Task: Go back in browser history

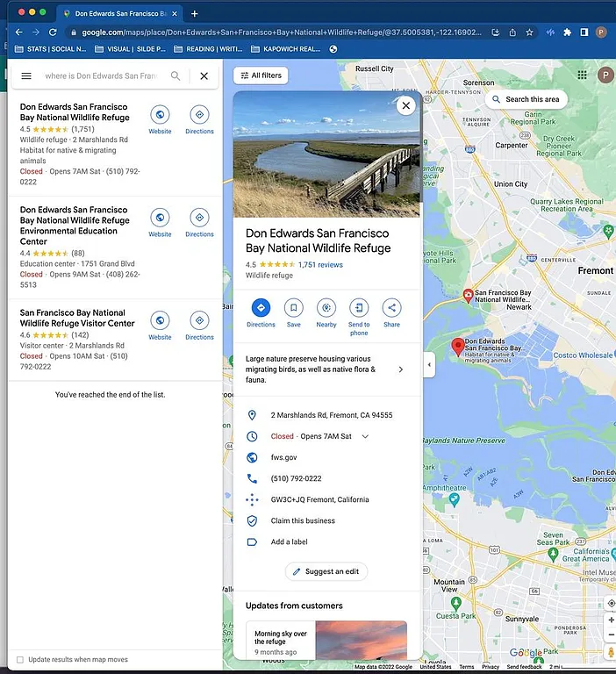Action: 19,32
